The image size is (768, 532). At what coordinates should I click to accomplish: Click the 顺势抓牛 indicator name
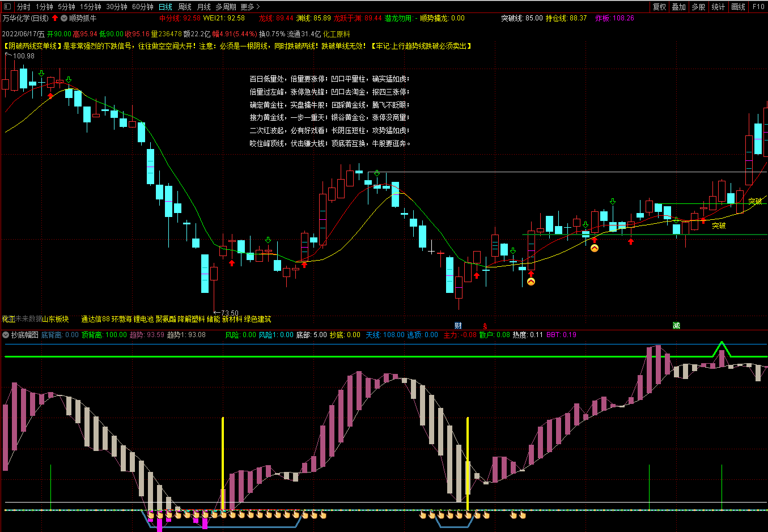[83, 18]
